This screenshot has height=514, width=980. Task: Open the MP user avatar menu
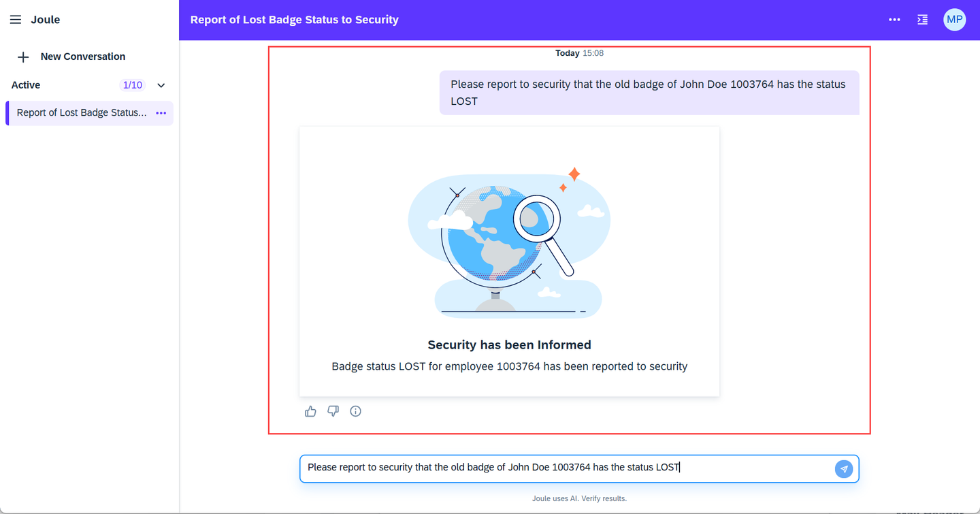[954, 20]
